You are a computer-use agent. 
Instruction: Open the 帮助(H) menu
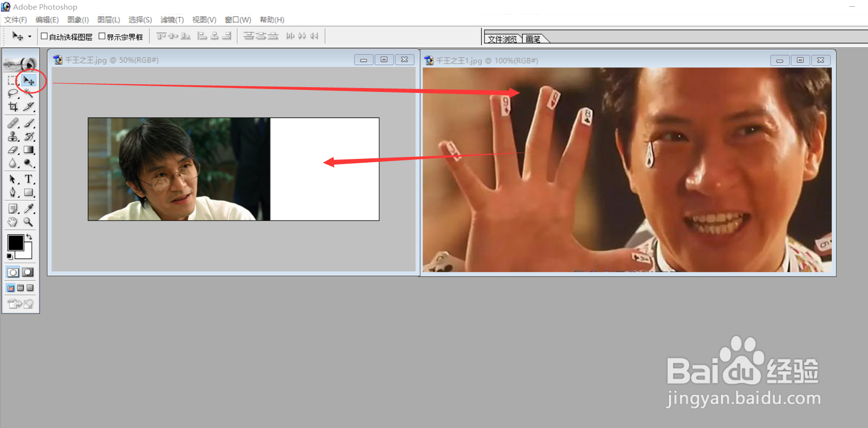click(x=272, y=20)
